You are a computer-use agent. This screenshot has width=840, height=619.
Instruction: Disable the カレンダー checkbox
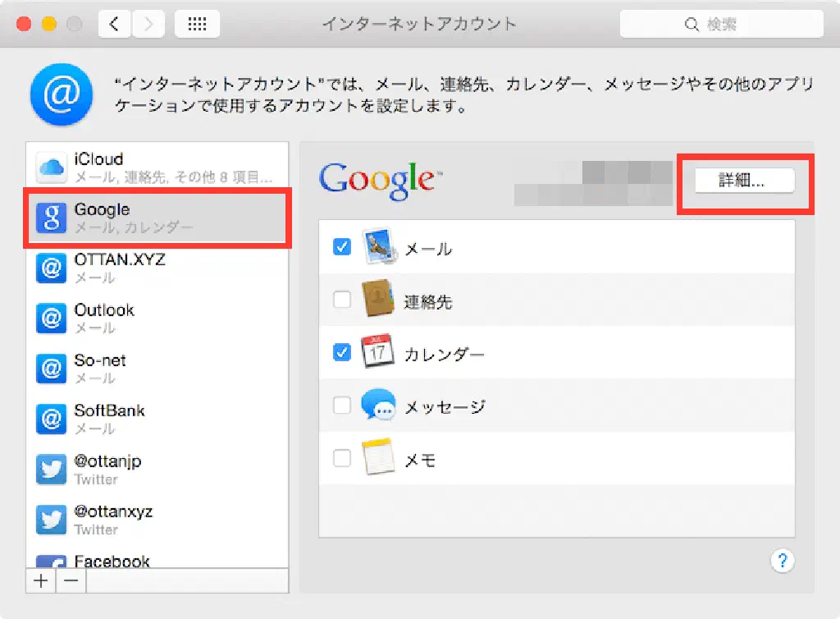tap(342, 353)
